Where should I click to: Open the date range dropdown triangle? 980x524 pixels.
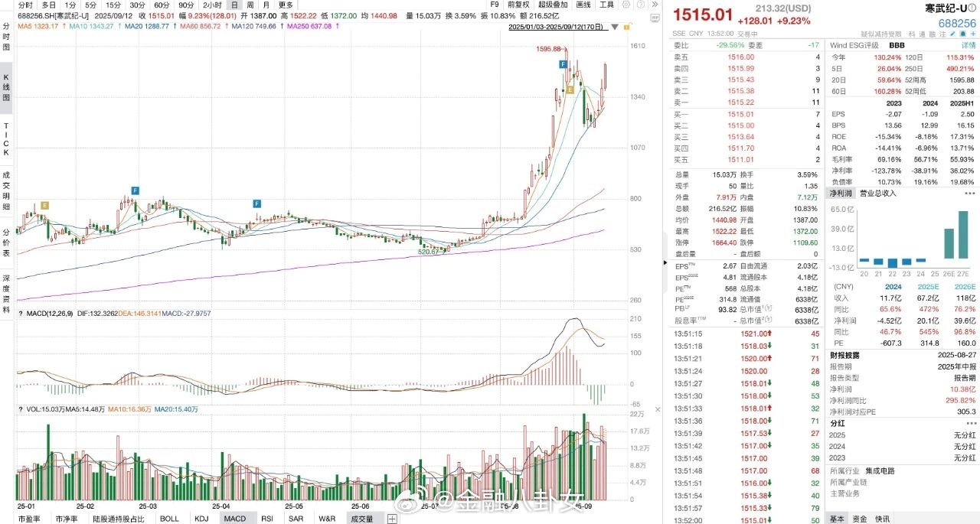tap(614, 27)
